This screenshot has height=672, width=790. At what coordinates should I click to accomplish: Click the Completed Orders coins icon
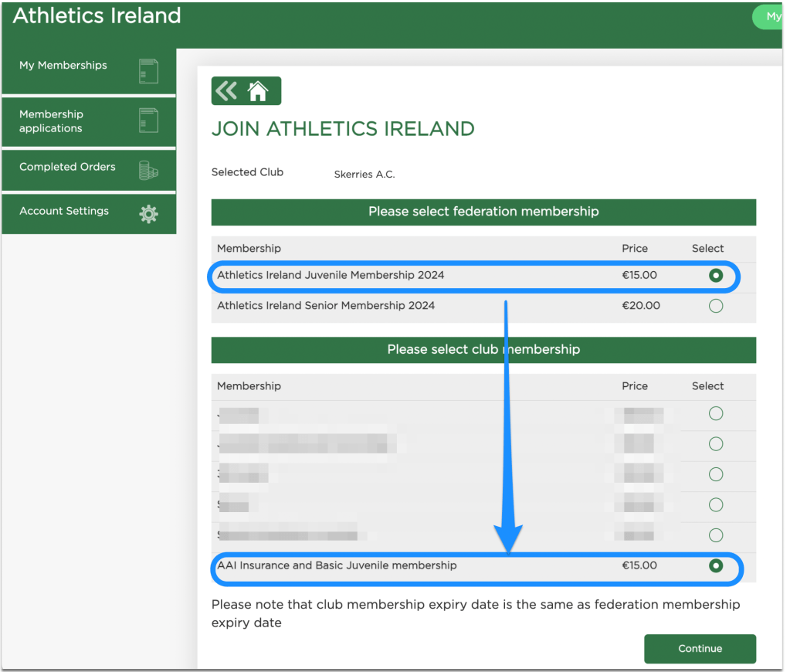click(x=148, y=170)
